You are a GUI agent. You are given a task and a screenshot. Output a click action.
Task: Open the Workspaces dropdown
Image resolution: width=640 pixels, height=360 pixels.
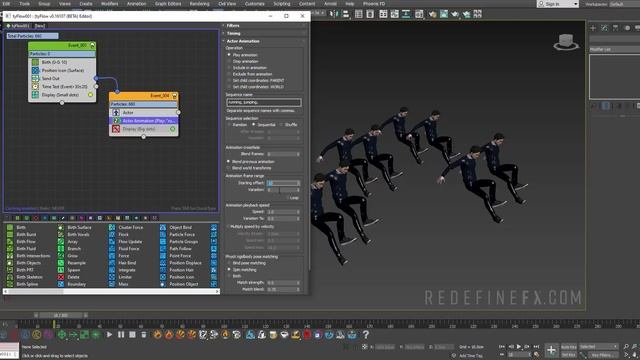[x=624, y=4]
